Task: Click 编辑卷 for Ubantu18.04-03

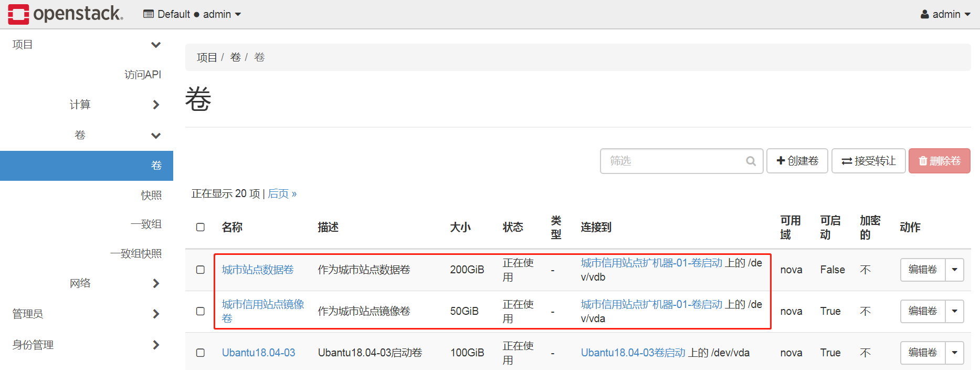Action: (x=923, y=353)
